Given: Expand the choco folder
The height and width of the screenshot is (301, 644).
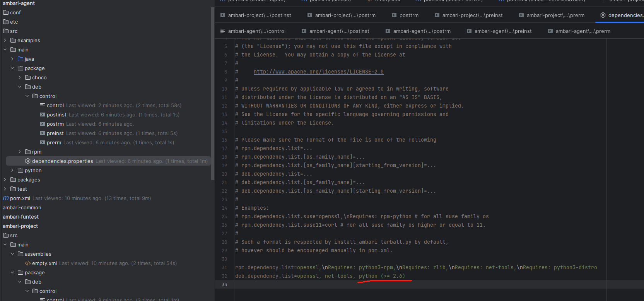Looking at the screenshot, I should coord(20,77).
